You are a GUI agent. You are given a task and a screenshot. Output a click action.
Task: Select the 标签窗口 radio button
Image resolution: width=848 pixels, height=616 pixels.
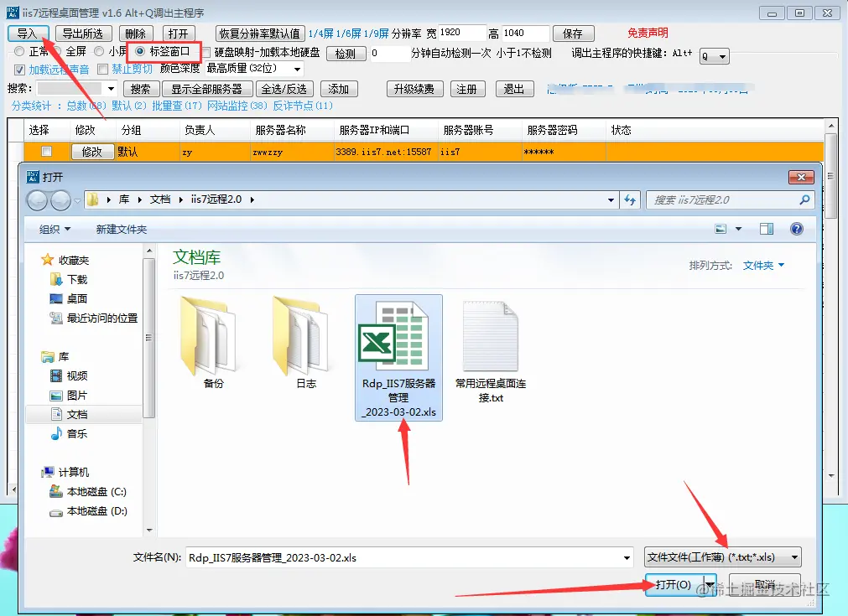point(140,51)
